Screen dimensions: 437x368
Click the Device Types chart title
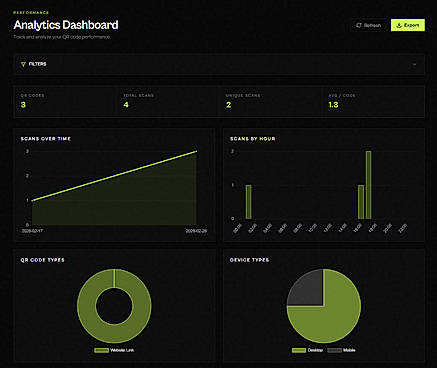249,260
